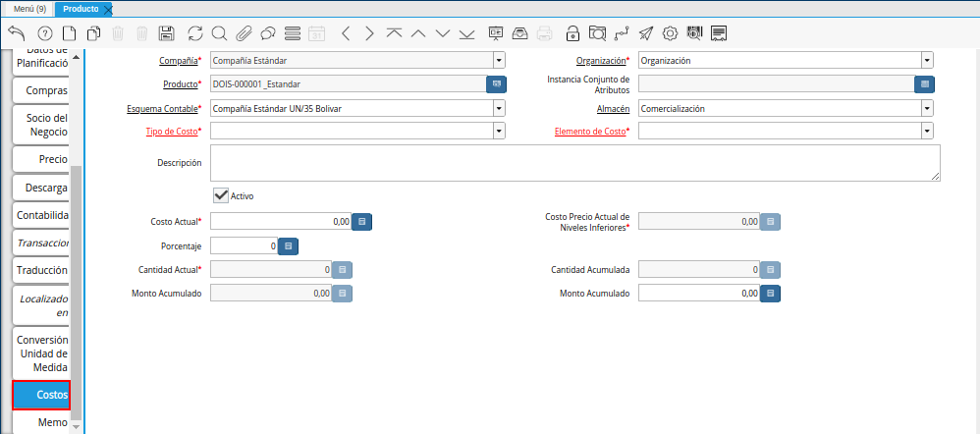Click the Producto field lookup button
The width and height of the screenshot is (980, 434).
(497, 84)
